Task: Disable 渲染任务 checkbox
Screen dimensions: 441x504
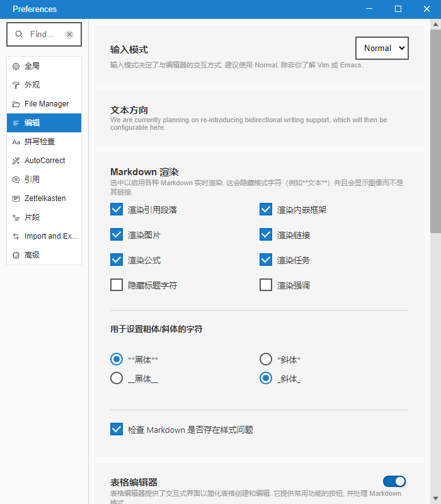Action: pos(266,260)
